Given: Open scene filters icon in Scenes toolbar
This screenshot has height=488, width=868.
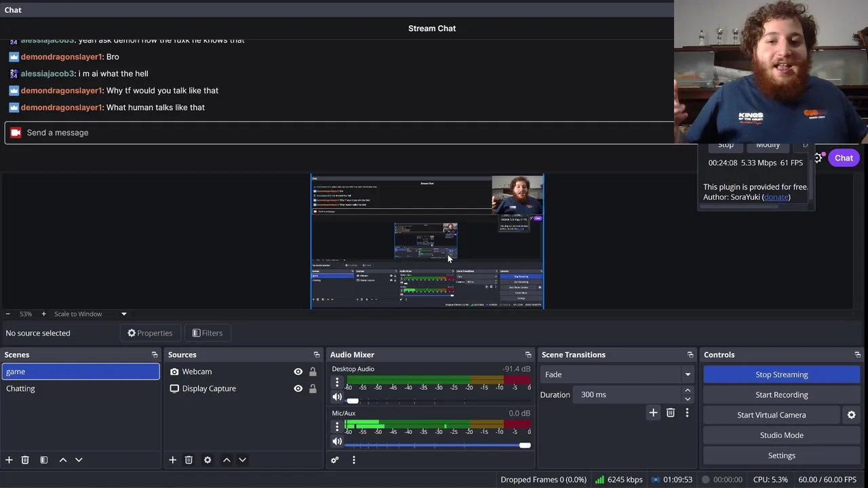Looking at the screenshot, I should pos(43,460).
